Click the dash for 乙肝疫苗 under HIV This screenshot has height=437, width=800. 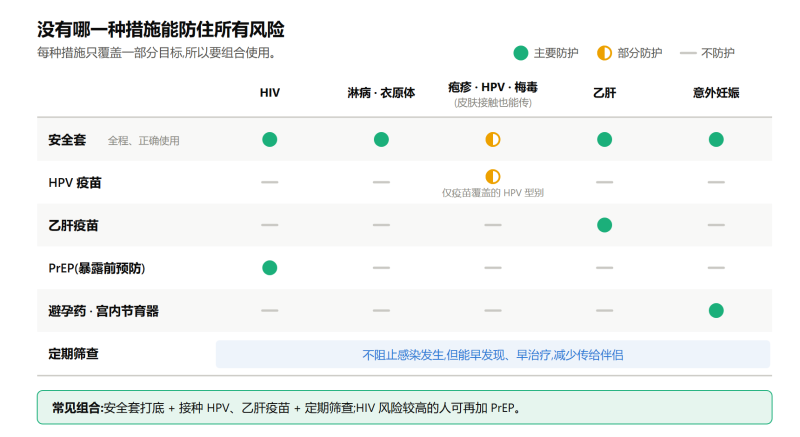click(x=269, y=225)
